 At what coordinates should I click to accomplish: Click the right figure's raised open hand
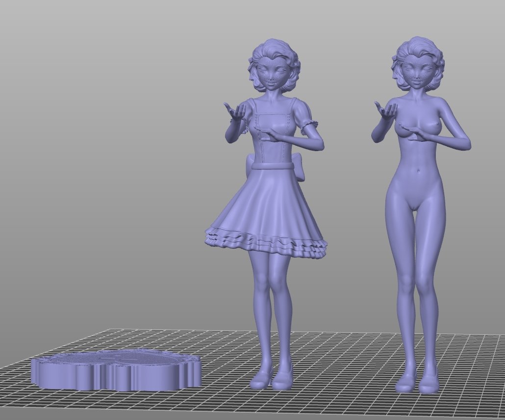pyautogui.click(x=385, y=111)
